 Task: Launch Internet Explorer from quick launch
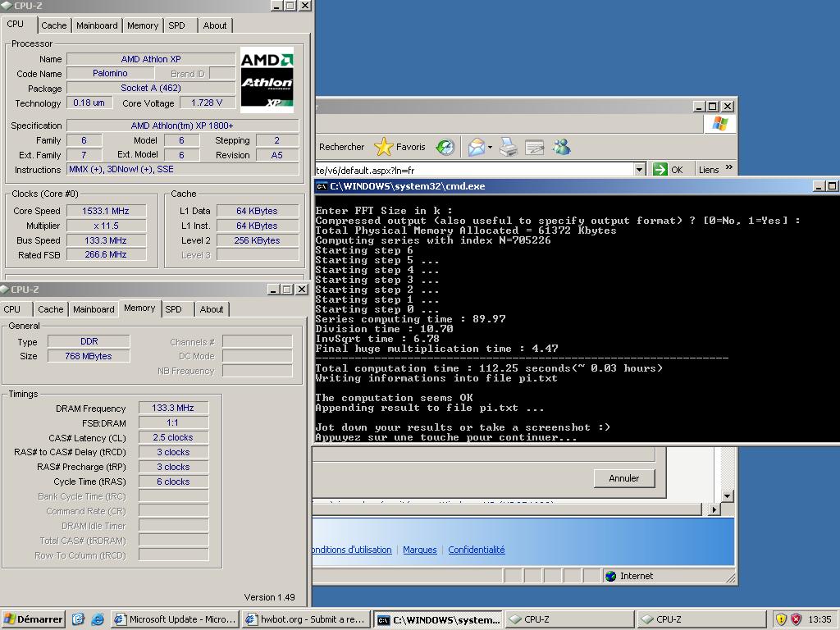point(98,619)
